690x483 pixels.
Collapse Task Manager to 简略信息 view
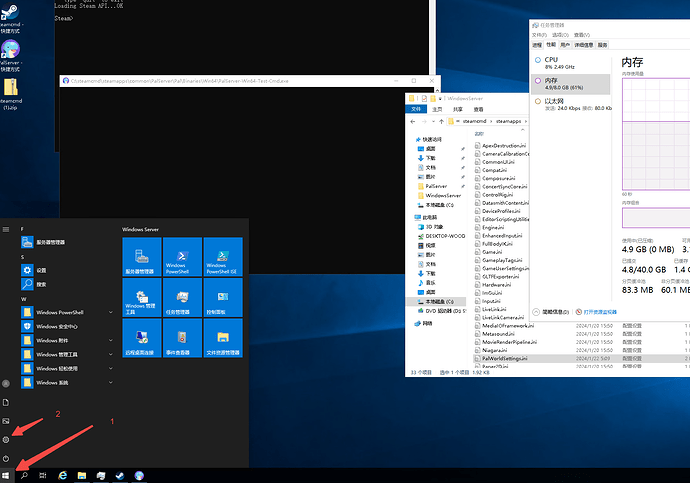551,312
